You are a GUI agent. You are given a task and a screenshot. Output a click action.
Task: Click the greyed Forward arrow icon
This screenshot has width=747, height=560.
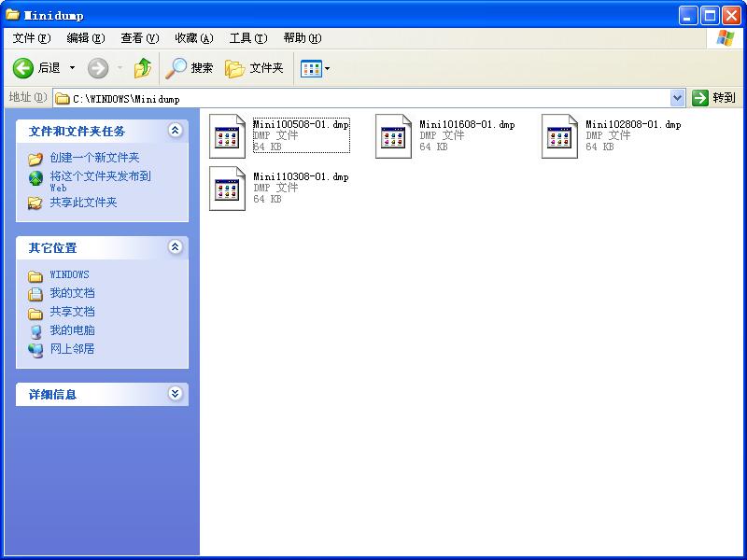click(98, 68)
